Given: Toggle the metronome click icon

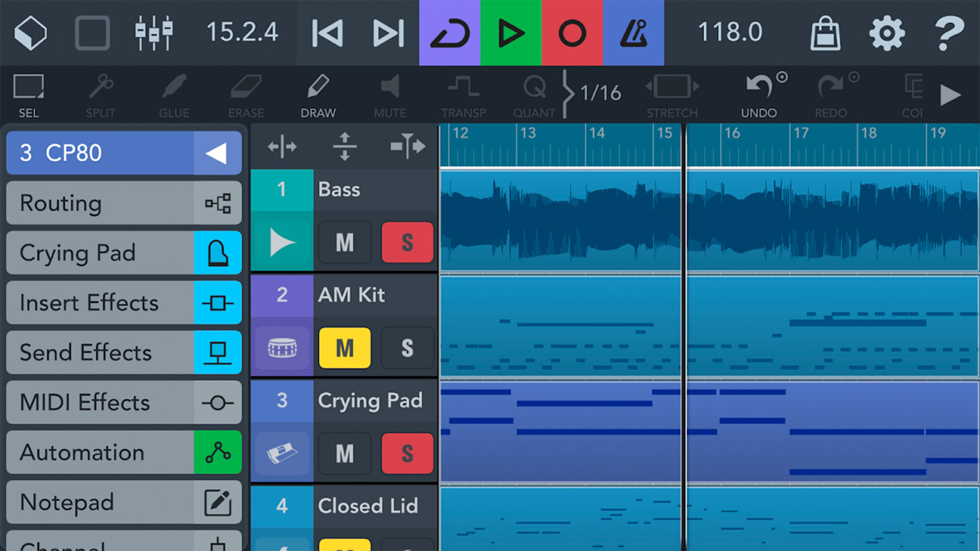Looking at the screenshot, I should 633,33.
